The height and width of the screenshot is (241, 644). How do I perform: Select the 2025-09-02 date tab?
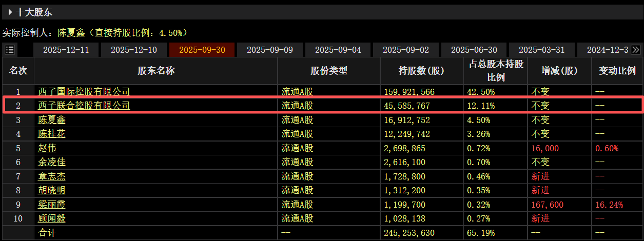pyautogui.click(x=406, y=50)
